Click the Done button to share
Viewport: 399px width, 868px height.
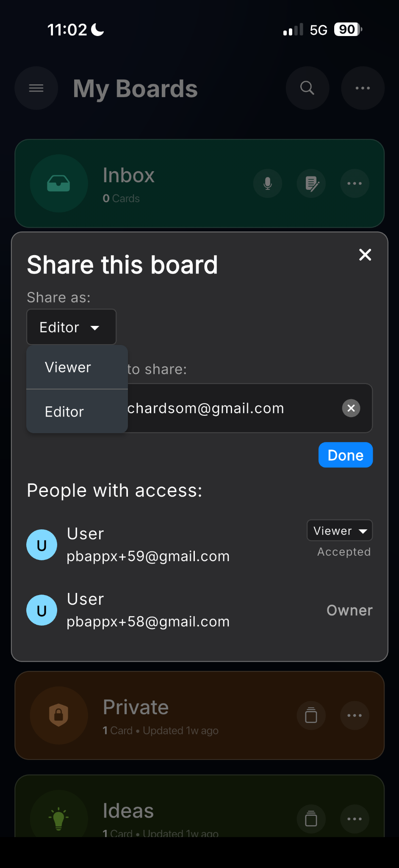point(345,455)
